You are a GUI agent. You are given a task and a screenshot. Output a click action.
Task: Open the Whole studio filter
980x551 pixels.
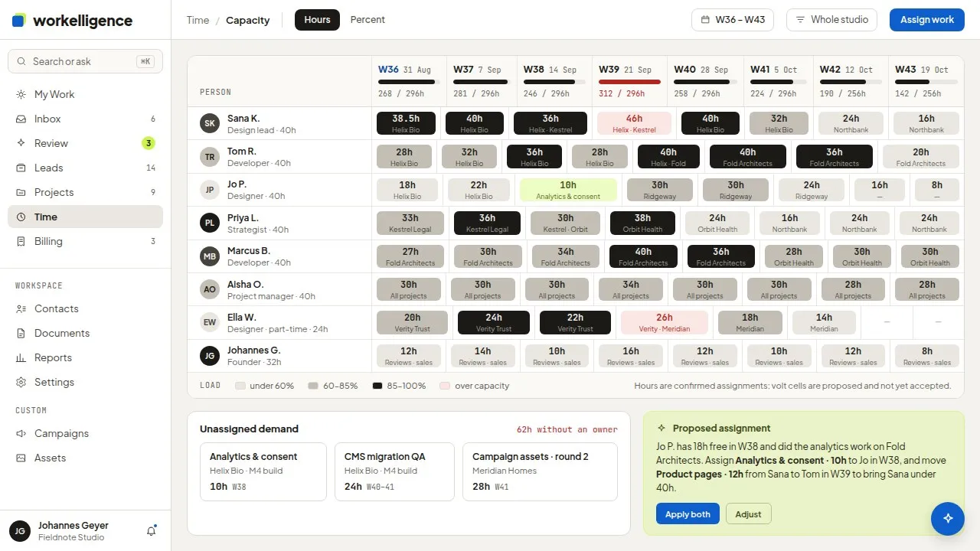[832, 20]
